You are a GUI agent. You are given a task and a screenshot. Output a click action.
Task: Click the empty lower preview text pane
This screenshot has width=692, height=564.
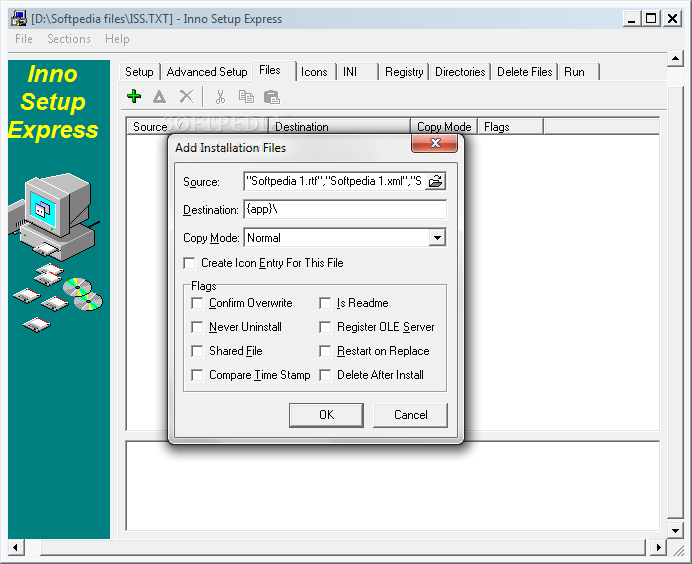[393, 485]
